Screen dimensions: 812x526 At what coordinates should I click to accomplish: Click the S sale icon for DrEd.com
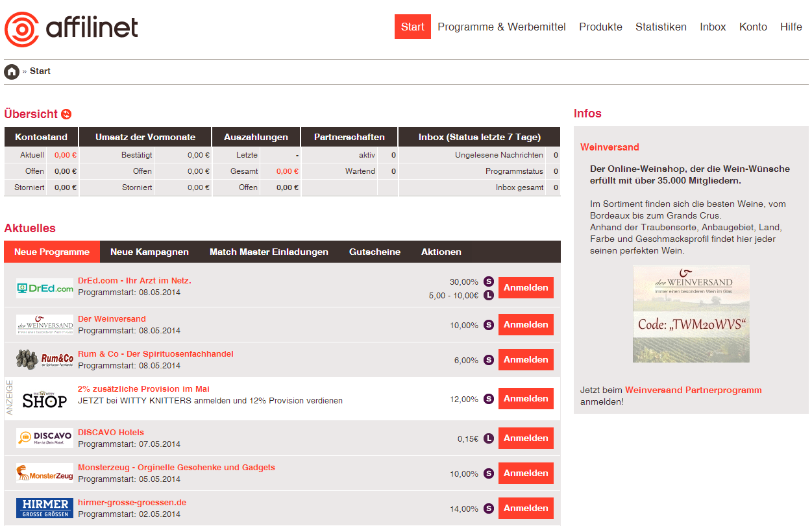point(489,282)
